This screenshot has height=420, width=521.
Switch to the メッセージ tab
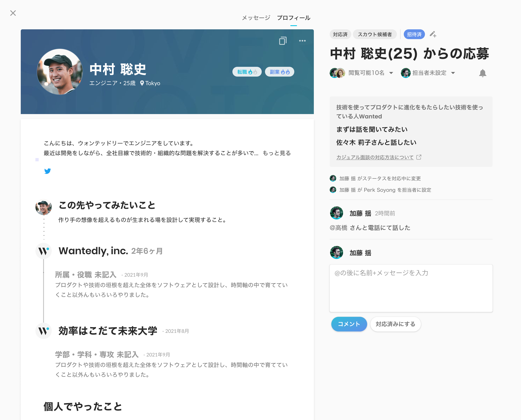click(x=256, y=18)
